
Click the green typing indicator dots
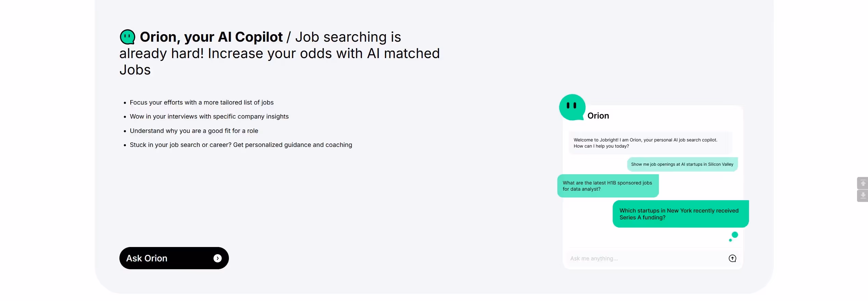point(733,236)
